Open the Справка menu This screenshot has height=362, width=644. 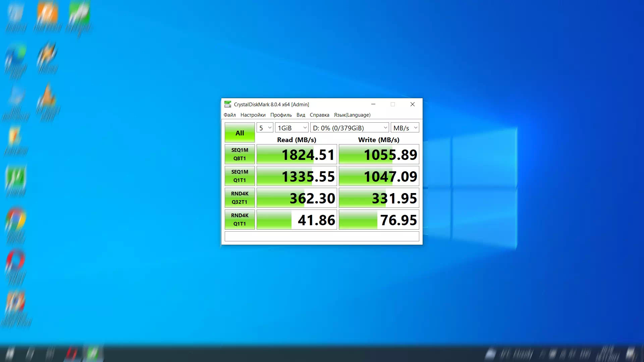point(319,115)
